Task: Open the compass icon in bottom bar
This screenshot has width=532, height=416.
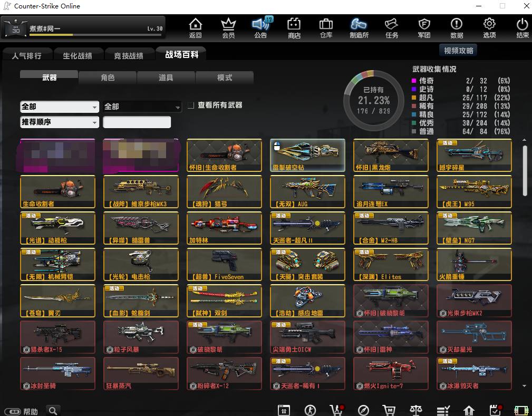Action: point(363,410)
